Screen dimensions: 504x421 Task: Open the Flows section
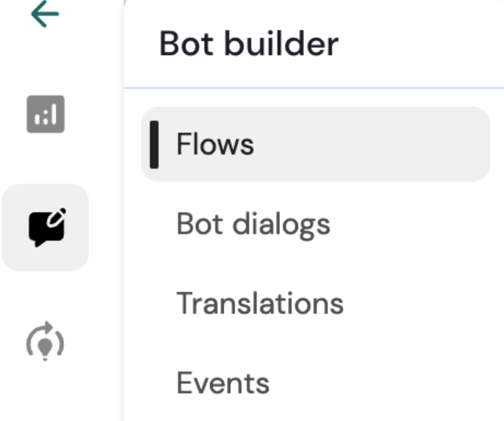point(215,144)
